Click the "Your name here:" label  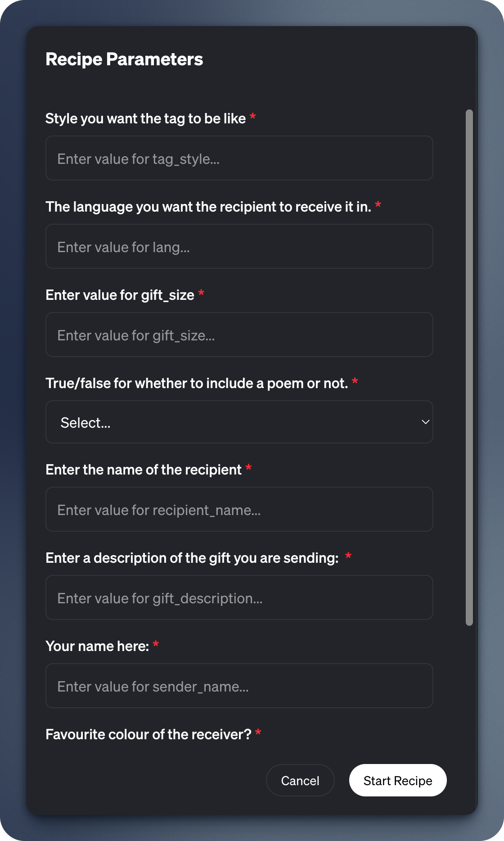pyautogui.click(x=97, y=646)
